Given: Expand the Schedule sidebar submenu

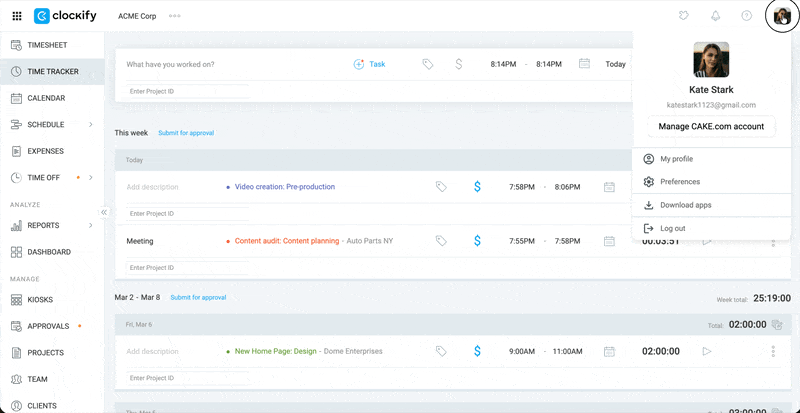Looking at the screenshot, I should click(91, 125).
